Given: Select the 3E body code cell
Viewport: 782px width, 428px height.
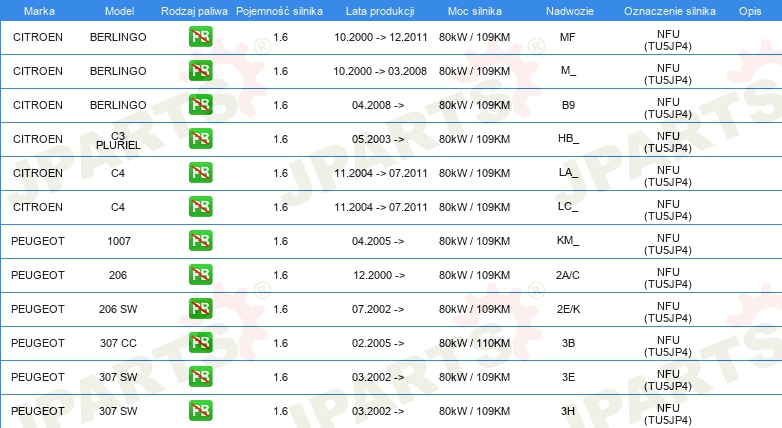Looking at the screenshot, I should tap(568, 377).
